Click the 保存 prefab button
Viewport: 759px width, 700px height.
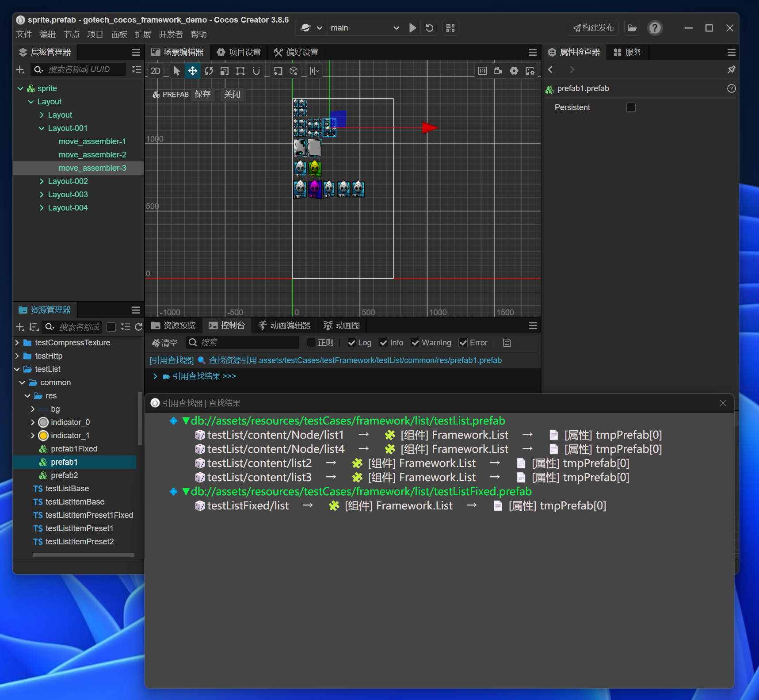202,94
